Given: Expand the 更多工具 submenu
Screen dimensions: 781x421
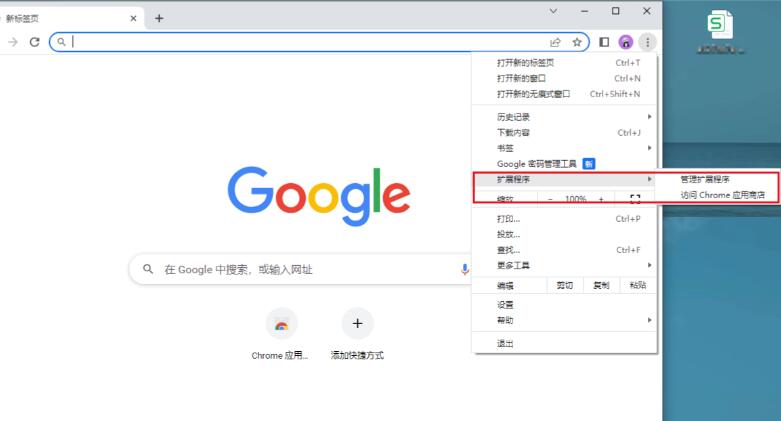Looking at the screenshot, I should [x=564, y=266].
